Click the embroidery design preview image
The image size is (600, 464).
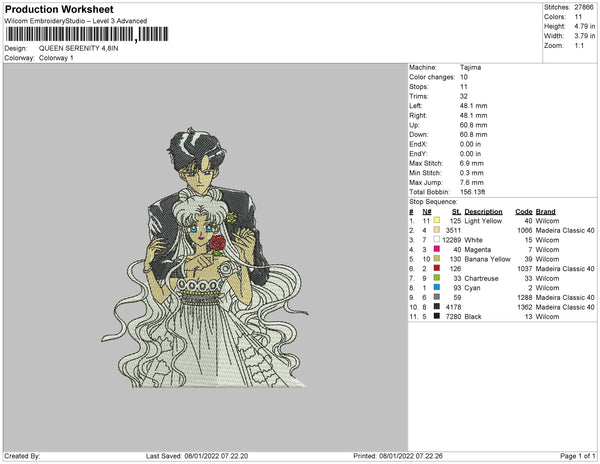(x=205, y=258)
